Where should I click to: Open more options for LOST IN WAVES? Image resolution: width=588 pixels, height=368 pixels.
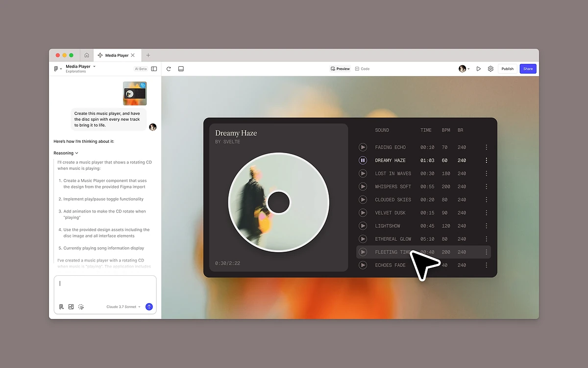click(486, 173)
